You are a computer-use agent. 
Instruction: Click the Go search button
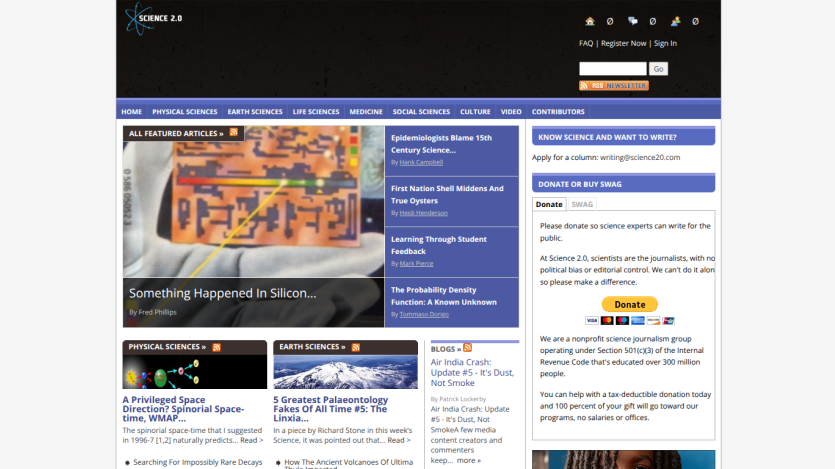[x=658, y=69]
